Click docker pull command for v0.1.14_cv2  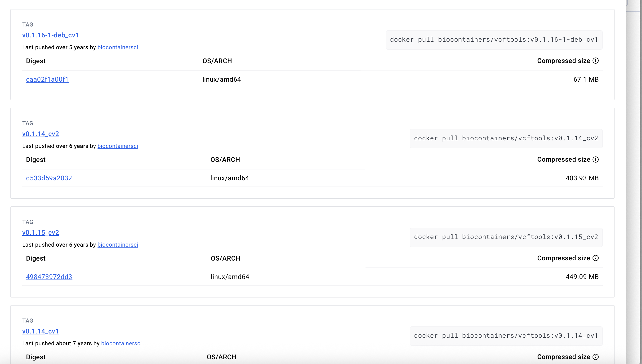(x=506, y=138)
